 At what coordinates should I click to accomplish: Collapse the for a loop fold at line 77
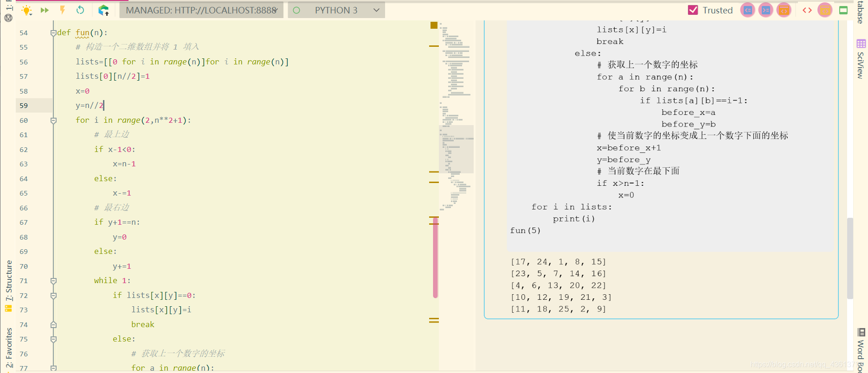tap(53, 368)
